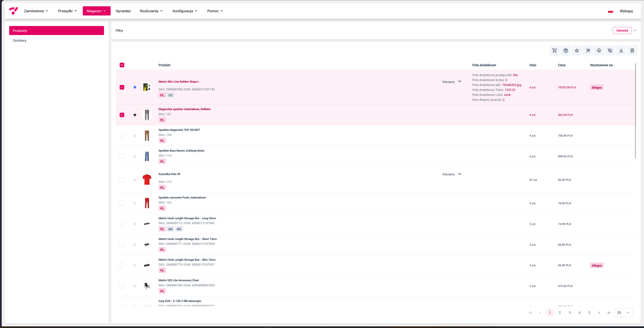Click the package box toolbar icon
This screenshot has height=328, width=644.
click(566, 51)
